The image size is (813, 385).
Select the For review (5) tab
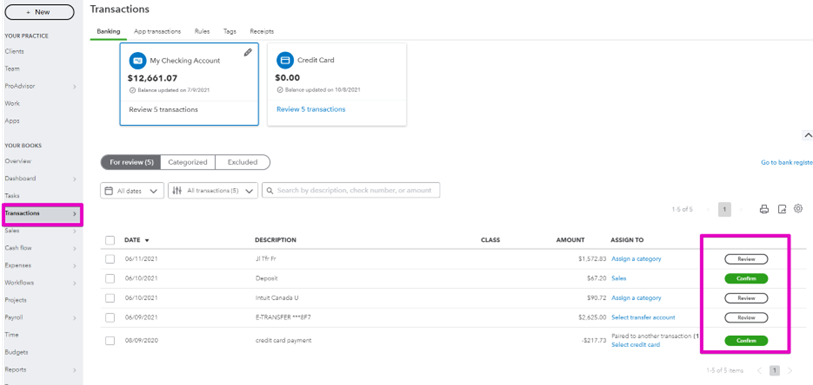point(131,162)
